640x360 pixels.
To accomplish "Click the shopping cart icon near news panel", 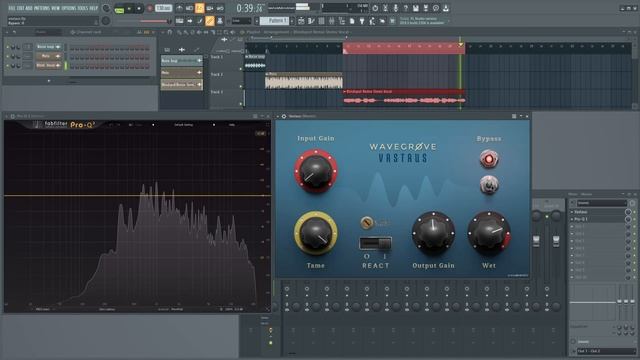I will click(392, 21).
